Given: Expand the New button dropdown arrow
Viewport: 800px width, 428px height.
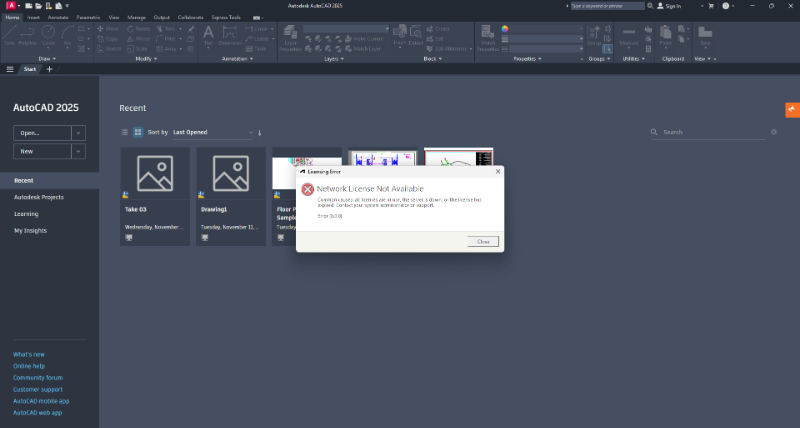Looking at the screenshot, I should tap(79, 152).
